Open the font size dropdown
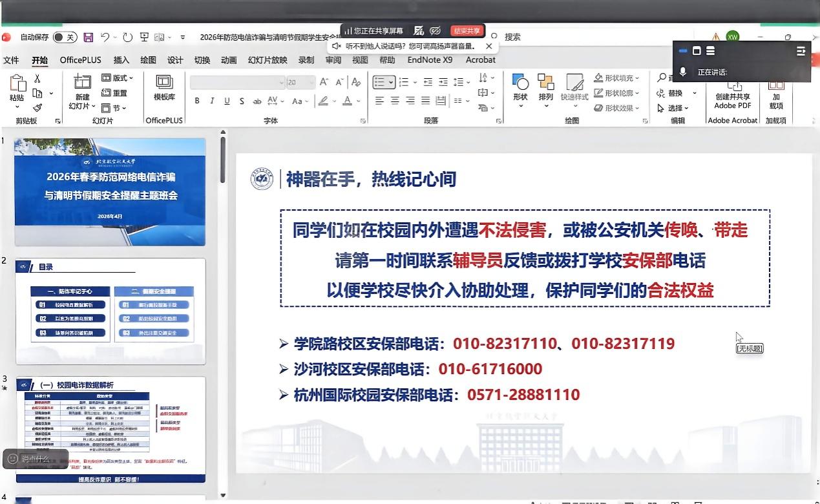 pyautogui.click(x=311, y=83)
